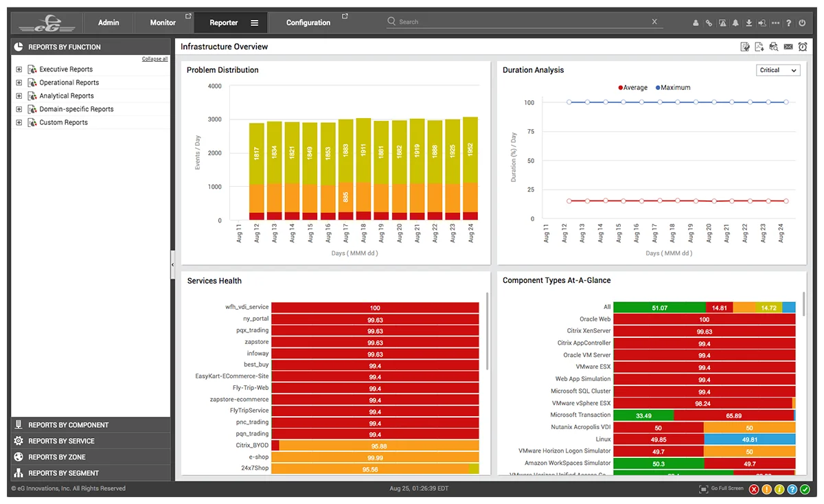The height and width of the screenshot is (504, 824).
Task: Email the report via envelope icon
Action: coord(788,47)
